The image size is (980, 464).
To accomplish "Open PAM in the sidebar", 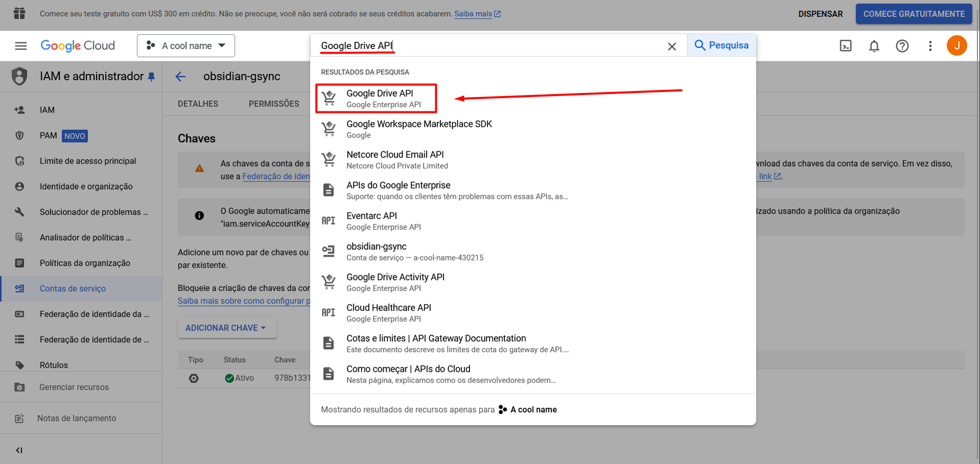I will click(x=81, y=135).
